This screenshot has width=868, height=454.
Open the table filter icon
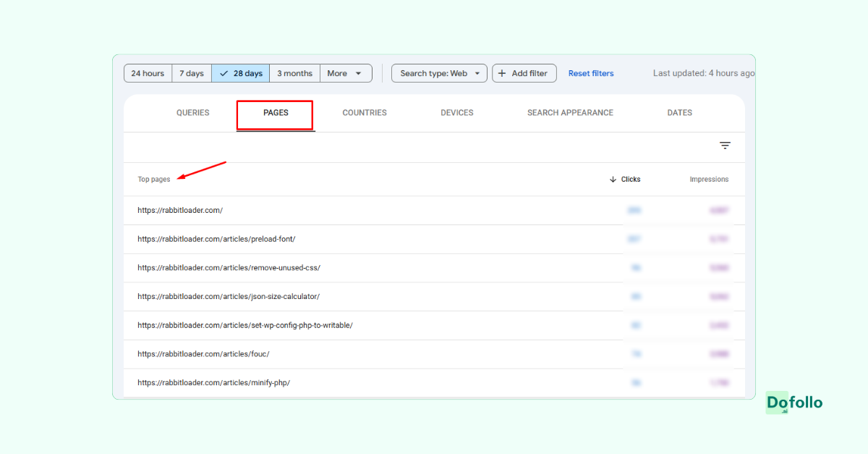pos(725,146)
